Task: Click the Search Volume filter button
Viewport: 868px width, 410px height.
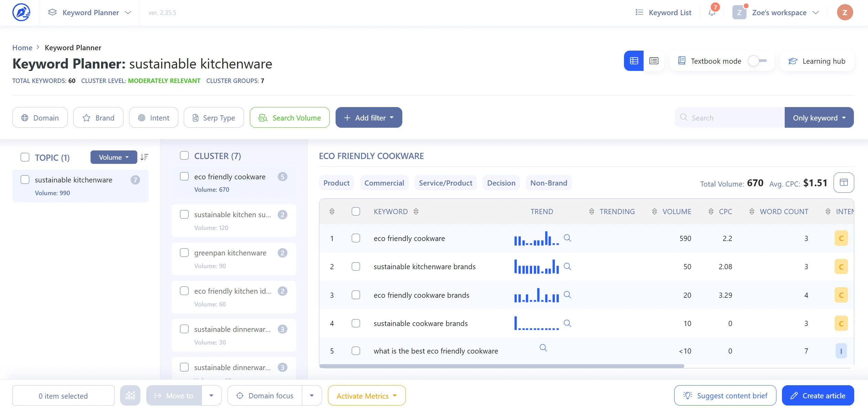Action: [x=289, y=117]
